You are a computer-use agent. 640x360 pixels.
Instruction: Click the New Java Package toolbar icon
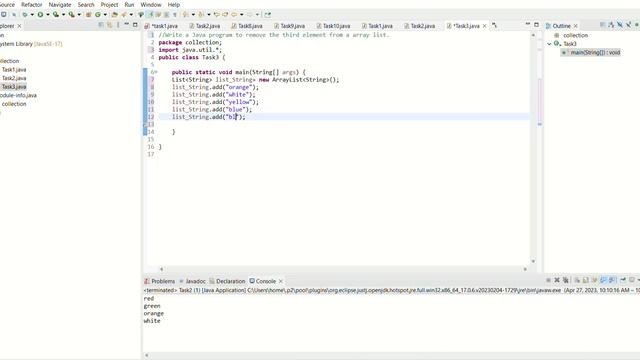[x=88, y=15]
